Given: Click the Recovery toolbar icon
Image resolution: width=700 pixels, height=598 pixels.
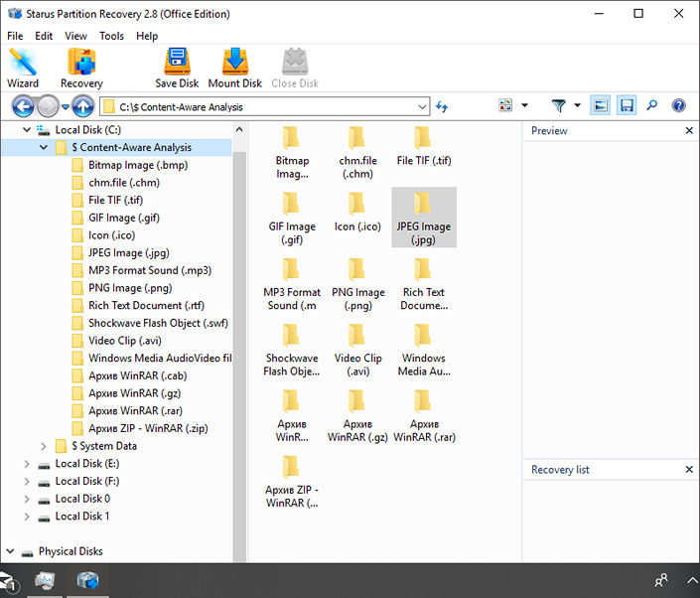Looking at the screenshot, I should [x=81, y=69].
